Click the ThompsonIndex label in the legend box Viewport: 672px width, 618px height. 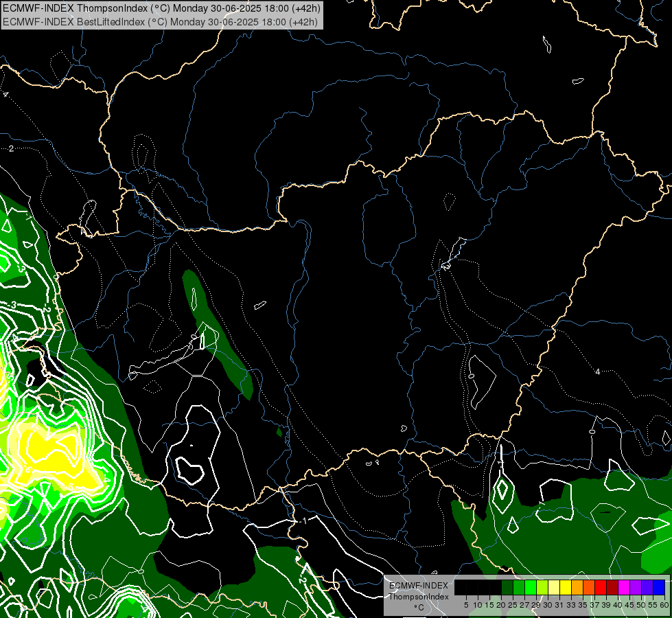pos(419,597)
